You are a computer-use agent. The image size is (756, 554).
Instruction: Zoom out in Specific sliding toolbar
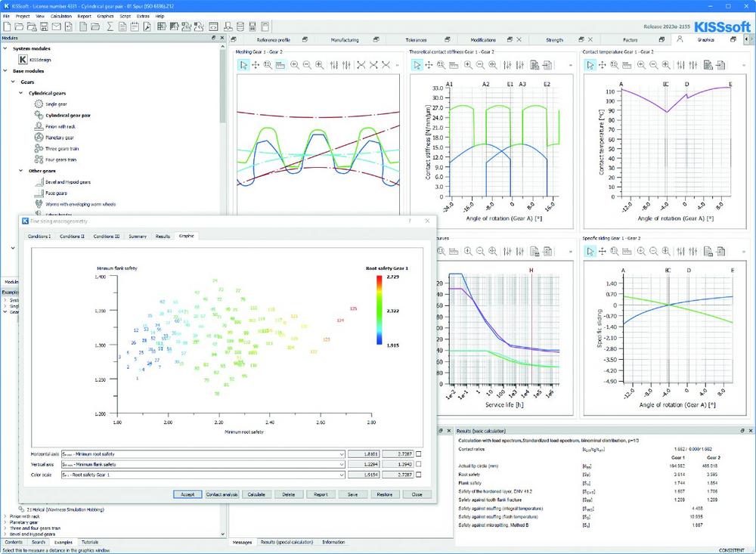[653, 251]
